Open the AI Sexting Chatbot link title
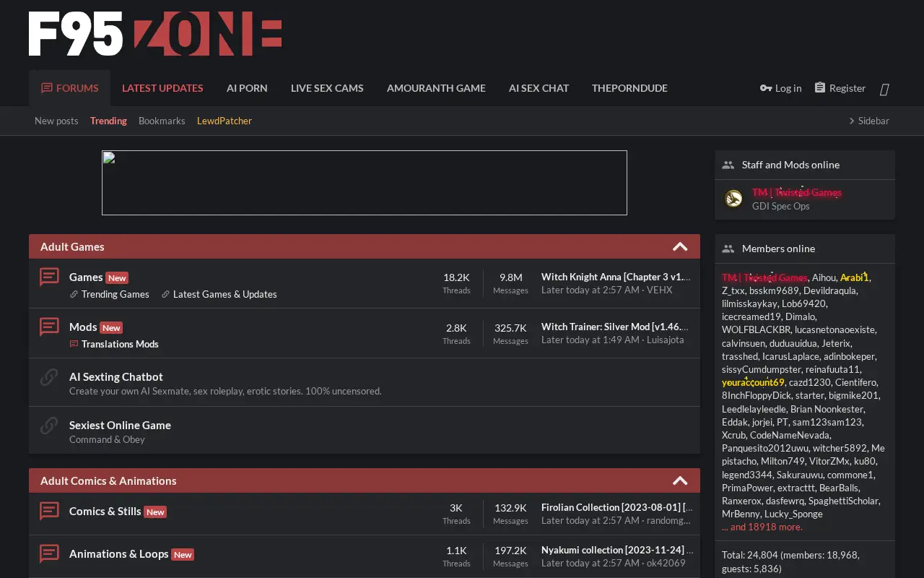The width and height of the screenshot is (924, 578). tap(116, 376)
